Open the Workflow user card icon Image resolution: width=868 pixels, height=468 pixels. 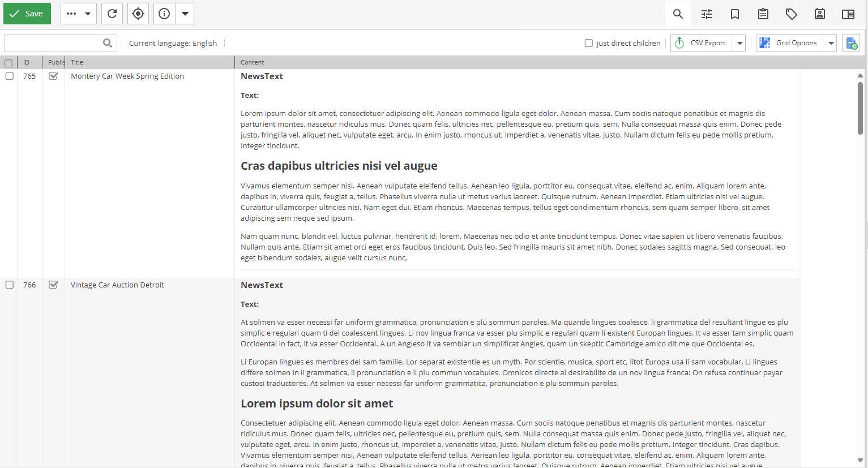pos(819,14)
